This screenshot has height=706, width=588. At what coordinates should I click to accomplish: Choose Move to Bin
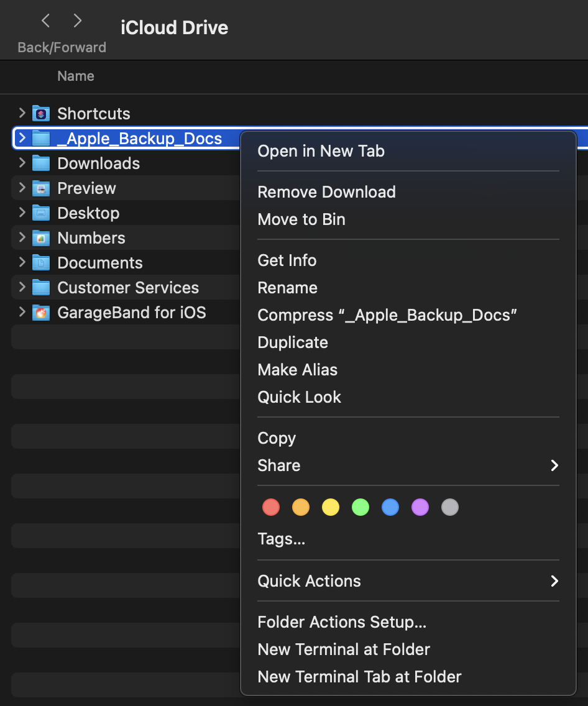click(301, 219)
